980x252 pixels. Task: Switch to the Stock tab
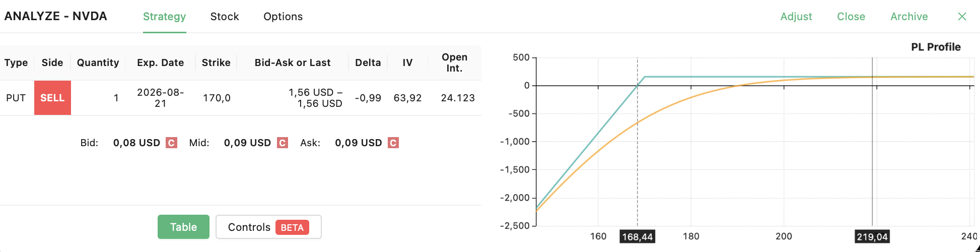tap(225, 17)
